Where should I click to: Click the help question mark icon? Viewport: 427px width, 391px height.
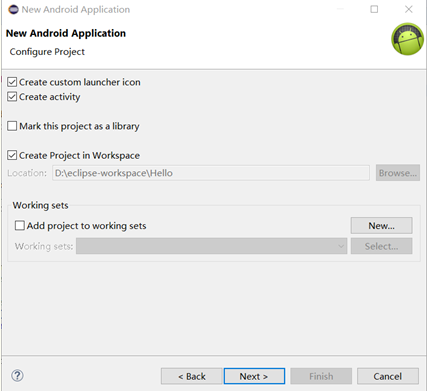pyautogui.click(x=17, y=376)
